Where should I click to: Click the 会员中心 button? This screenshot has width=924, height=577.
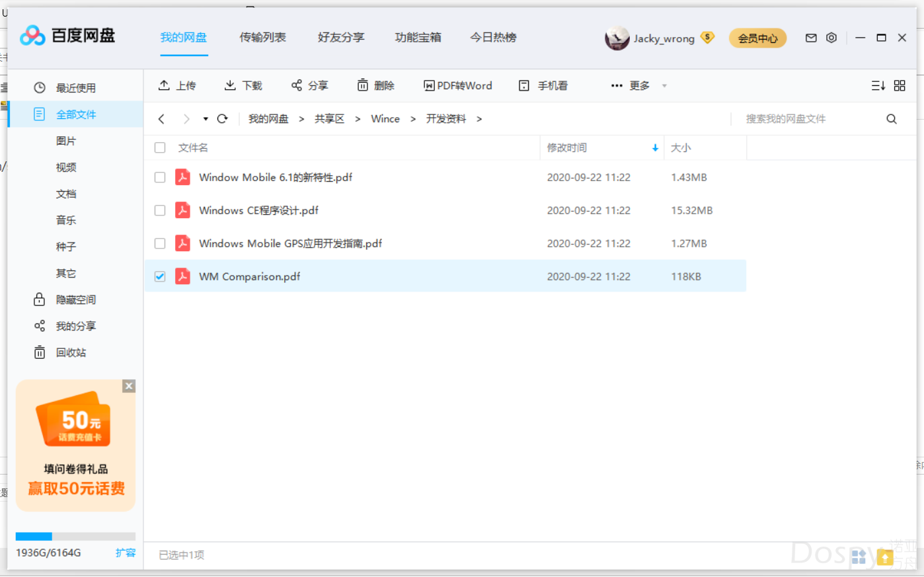(758, 38)
